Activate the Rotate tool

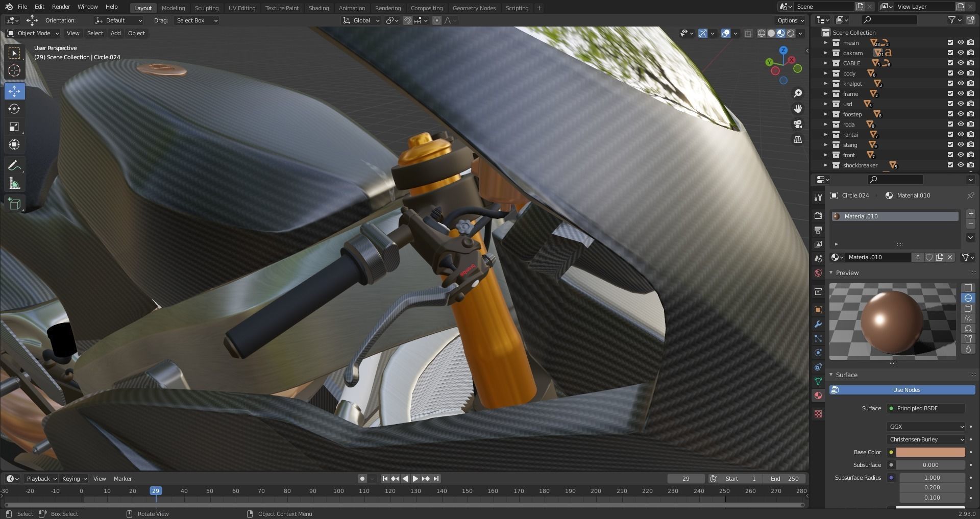coord(14,109)
